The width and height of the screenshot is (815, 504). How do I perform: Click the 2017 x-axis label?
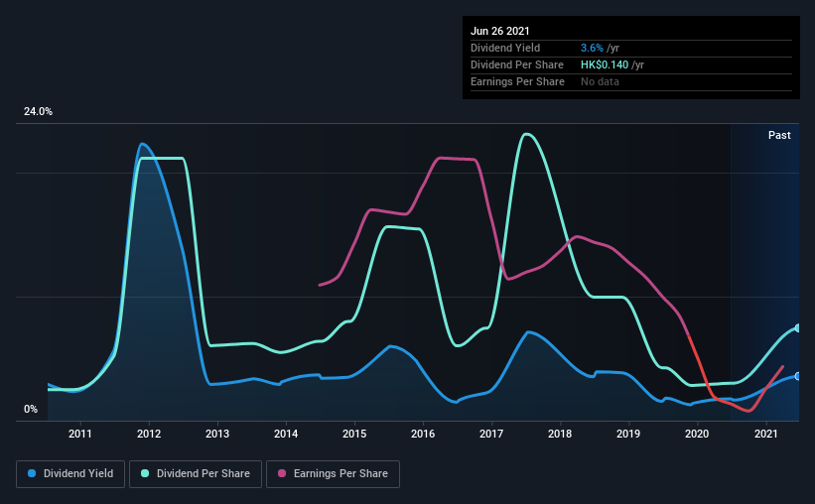pos(491,434)
